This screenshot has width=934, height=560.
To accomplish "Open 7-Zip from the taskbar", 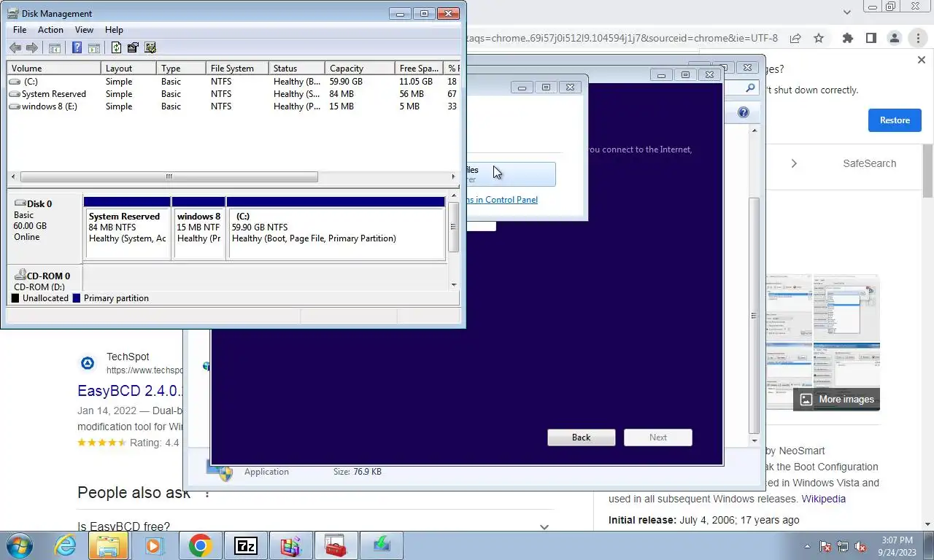I will pos(246,546).
